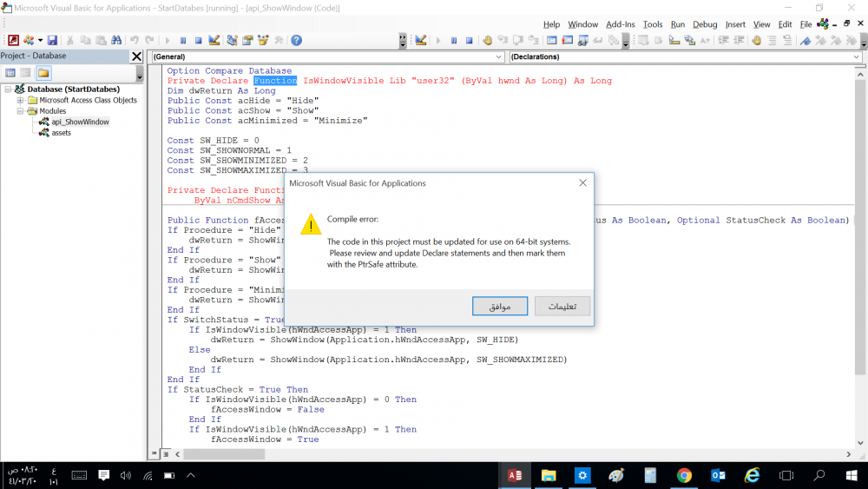
Task: Open the Immediate Window icon
Action: coord(568,41)
